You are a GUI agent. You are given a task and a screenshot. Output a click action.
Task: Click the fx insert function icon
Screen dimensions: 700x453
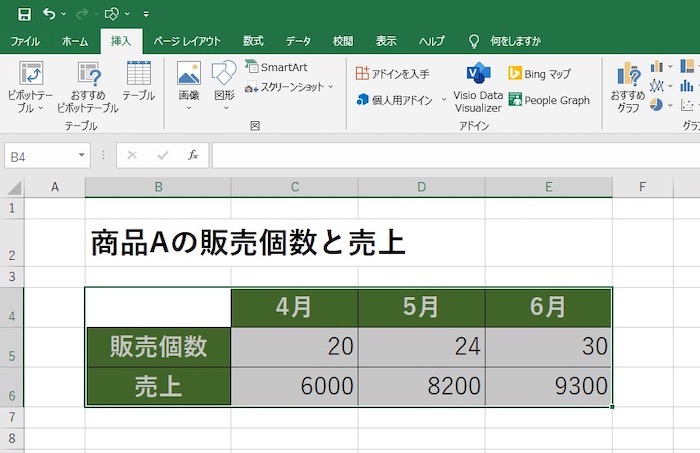(193, 155)
